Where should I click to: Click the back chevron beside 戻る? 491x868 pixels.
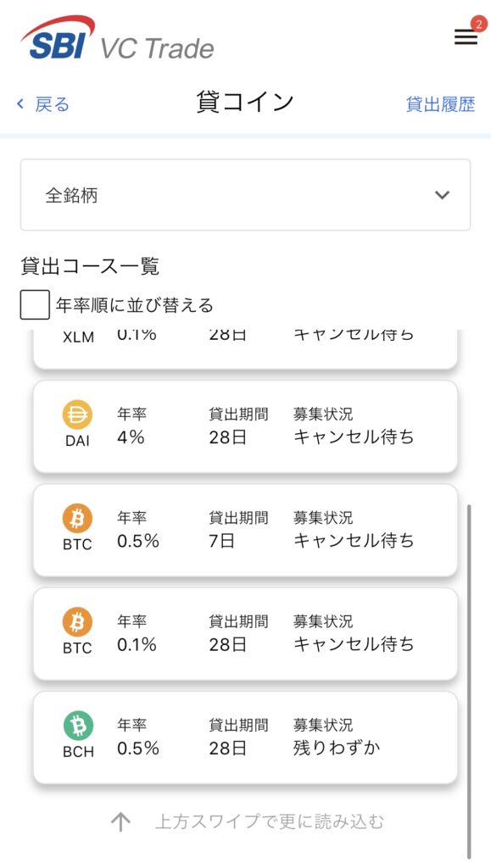21,103
